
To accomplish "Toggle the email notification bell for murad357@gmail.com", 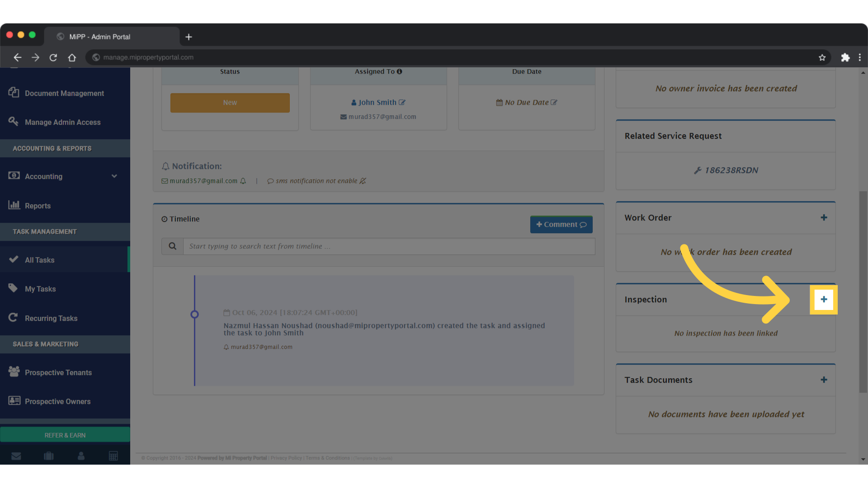I will tap(243, 181).
